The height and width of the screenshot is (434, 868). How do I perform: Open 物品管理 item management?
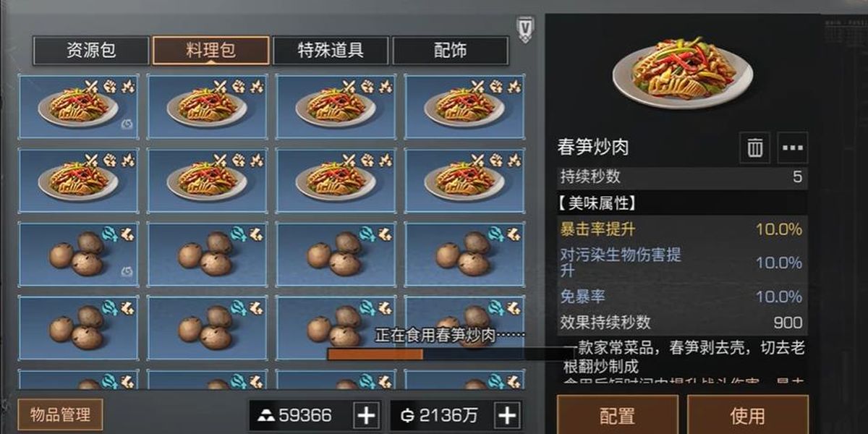point(60,415)
